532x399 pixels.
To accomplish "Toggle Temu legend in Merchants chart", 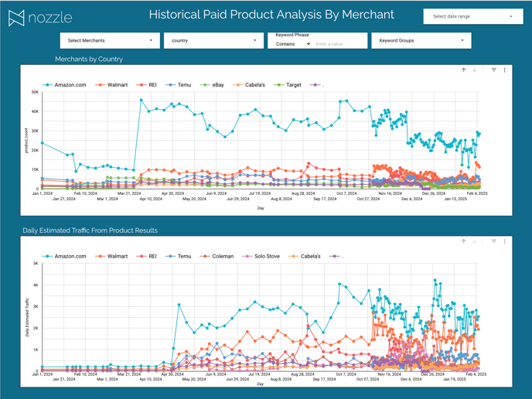I will tap(178, 85).
